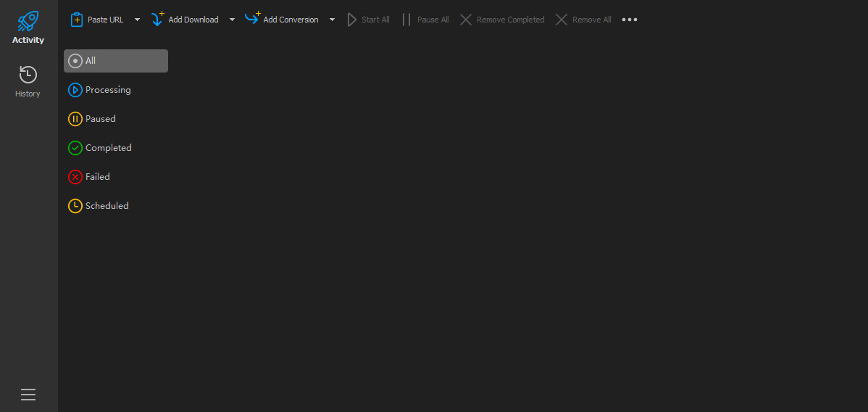The height and width of the screenshot is (412, 868).
Task: Open the hamburger menu in the sidebar
Action: (28, 395)
